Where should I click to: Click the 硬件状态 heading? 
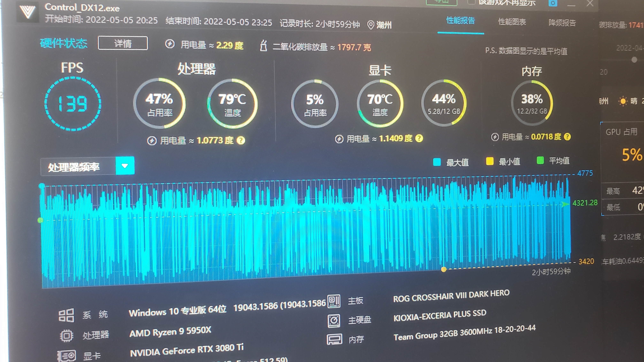click(x=64, y=43)
